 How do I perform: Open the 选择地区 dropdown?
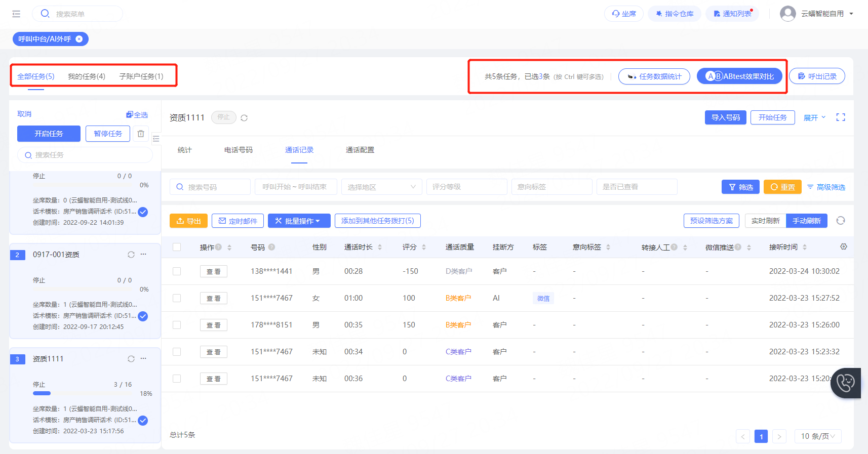click(x=382, y=187)
